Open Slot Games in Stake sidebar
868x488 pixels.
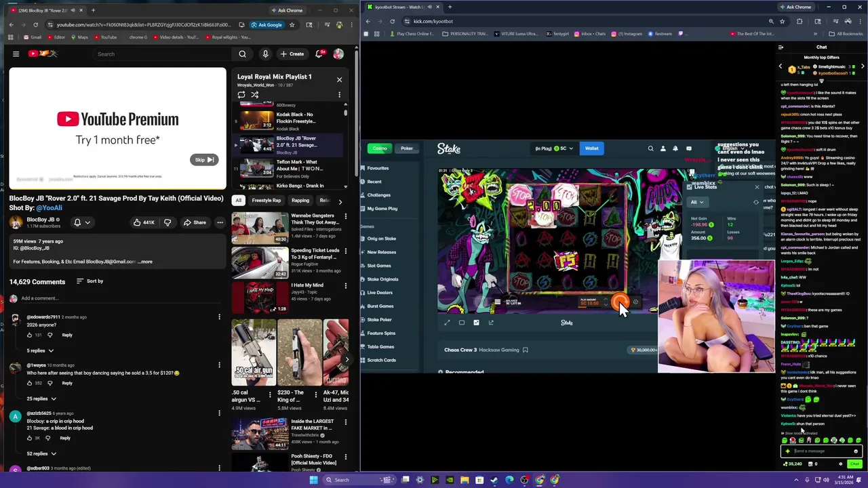pos(378,266)
